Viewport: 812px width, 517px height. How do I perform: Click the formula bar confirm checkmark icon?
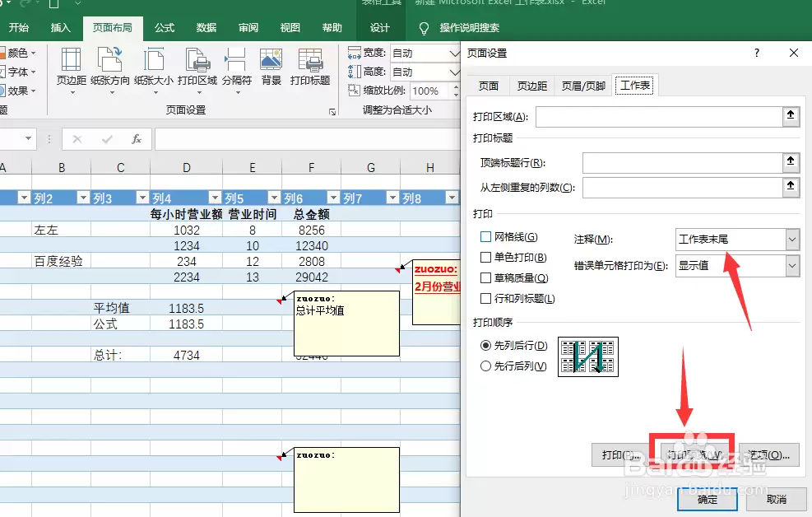107,139
